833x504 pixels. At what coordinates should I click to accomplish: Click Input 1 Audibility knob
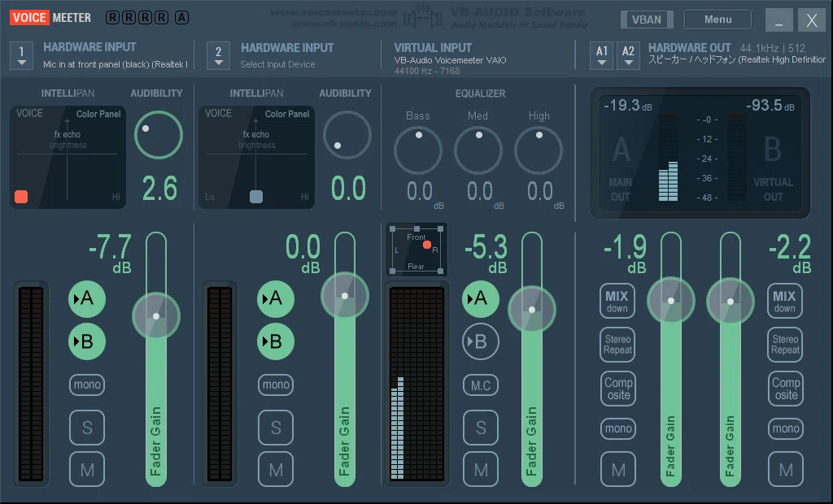159,135
